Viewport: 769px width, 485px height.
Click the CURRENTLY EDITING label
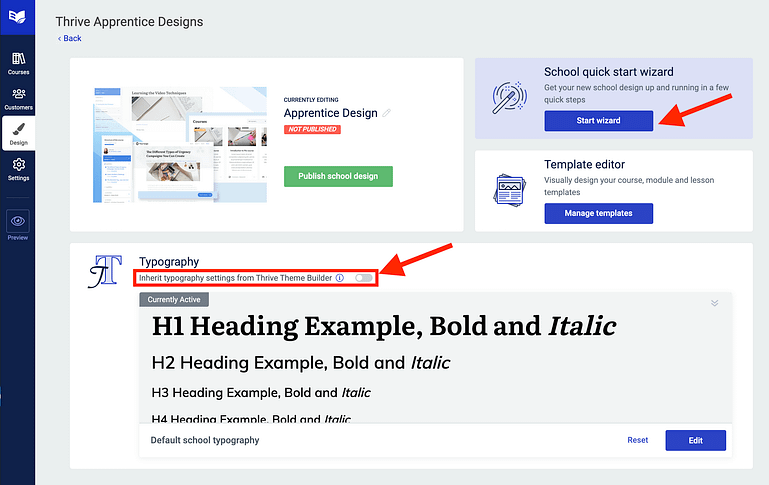point(311,100)
